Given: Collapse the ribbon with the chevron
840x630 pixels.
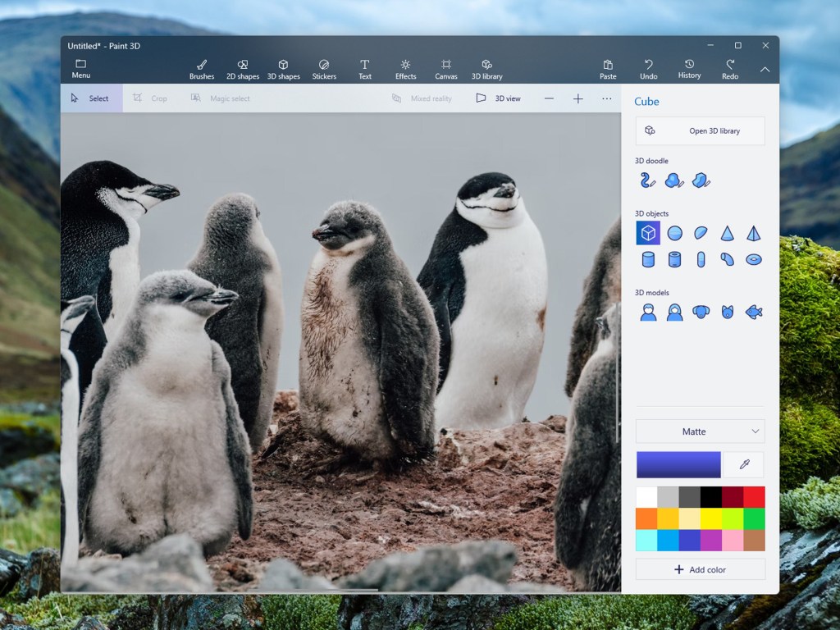Looking at the screenshot, I should 765,70.
